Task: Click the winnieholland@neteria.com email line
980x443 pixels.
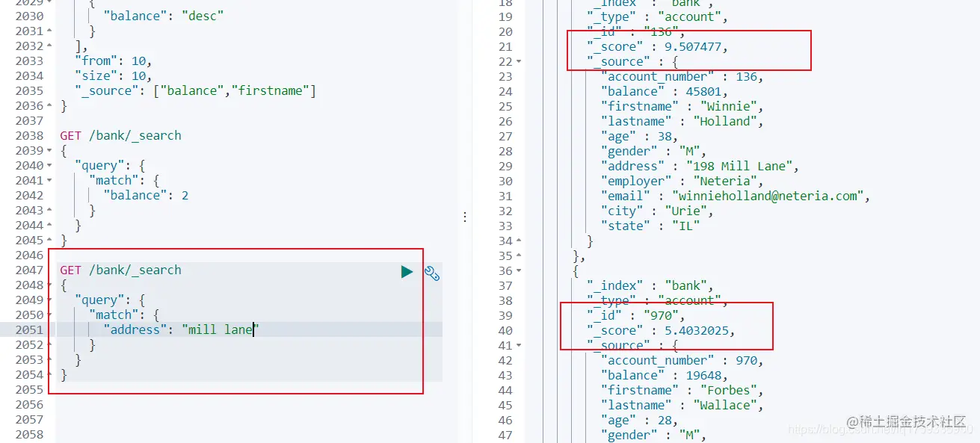Action: coord(736,196)
